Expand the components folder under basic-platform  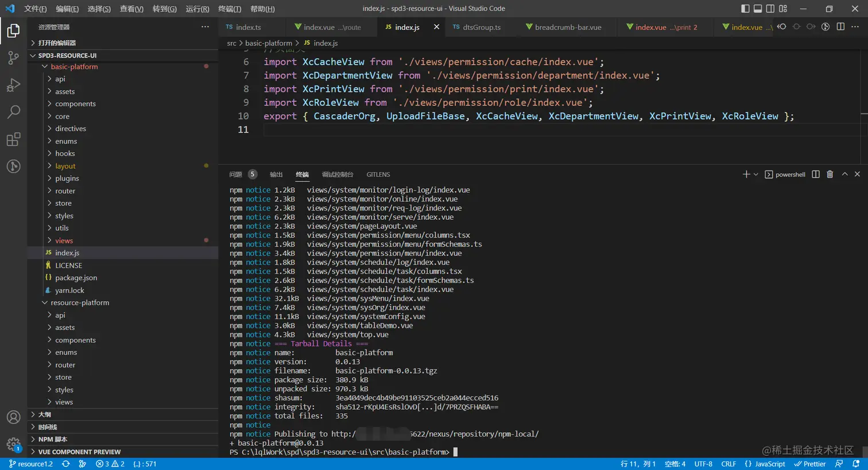75,104
